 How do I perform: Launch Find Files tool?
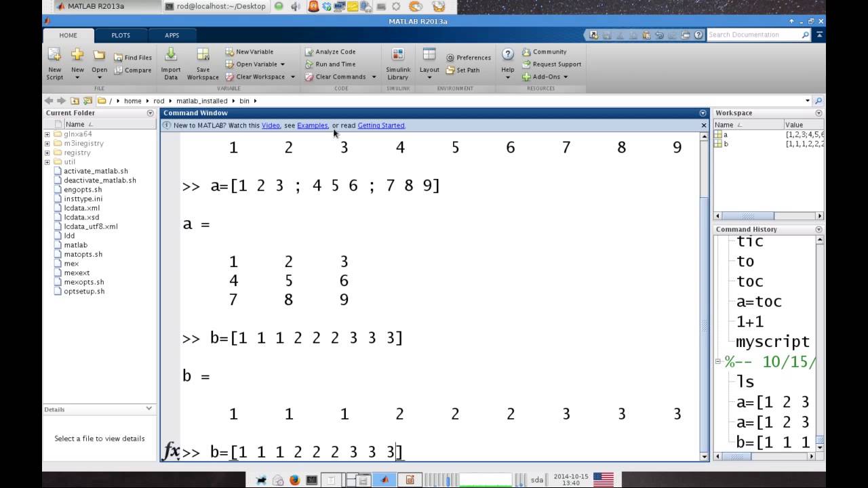coord(133,58)
